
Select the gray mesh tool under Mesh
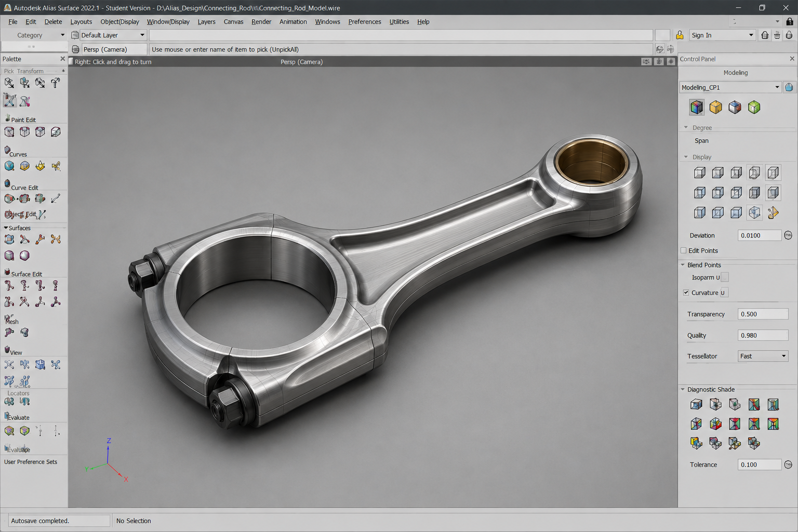click(x=24, y=332)
